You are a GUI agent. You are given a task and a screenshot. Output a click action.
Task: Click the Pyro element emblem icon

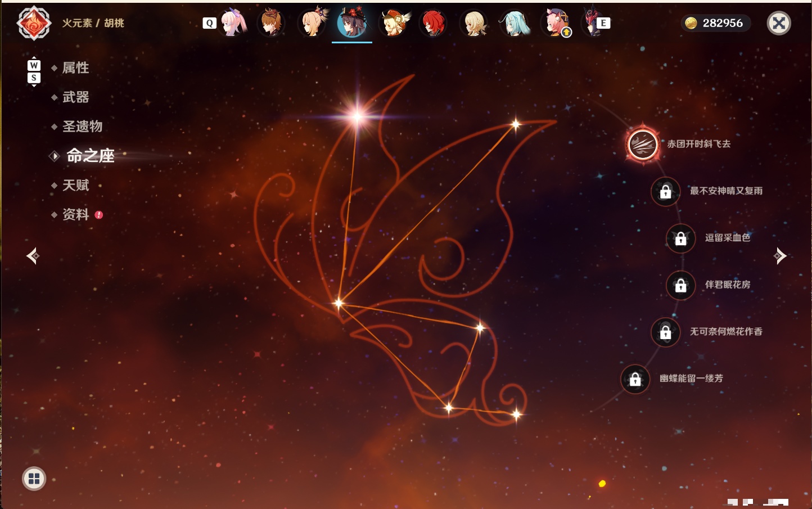(34, 23)
